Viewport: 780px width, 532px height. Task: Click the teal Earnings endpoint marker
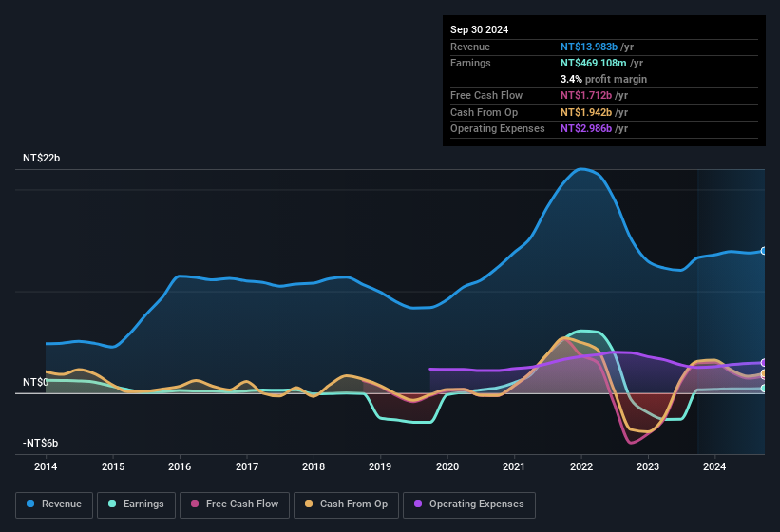tap(764, 389)
